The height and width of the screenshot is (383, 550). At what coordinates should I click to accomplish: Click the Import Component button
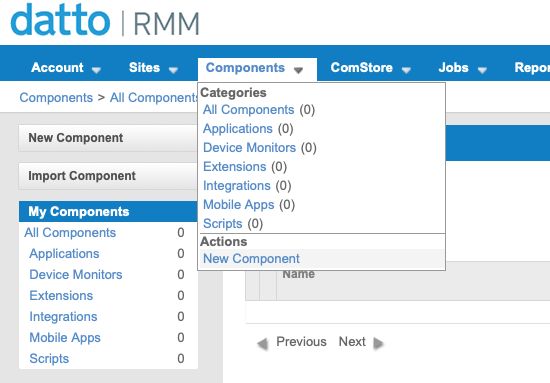(x=108, y=176)
